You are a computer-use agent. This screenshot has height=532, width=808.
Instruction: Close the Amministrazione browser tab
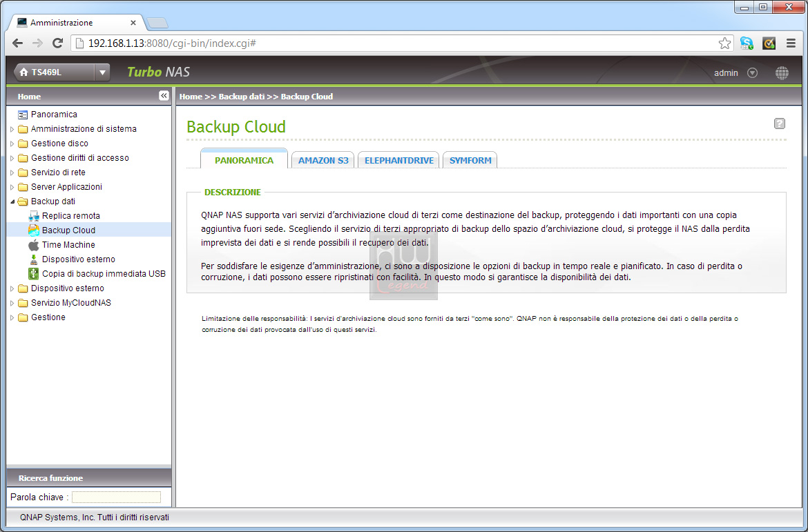133,23
